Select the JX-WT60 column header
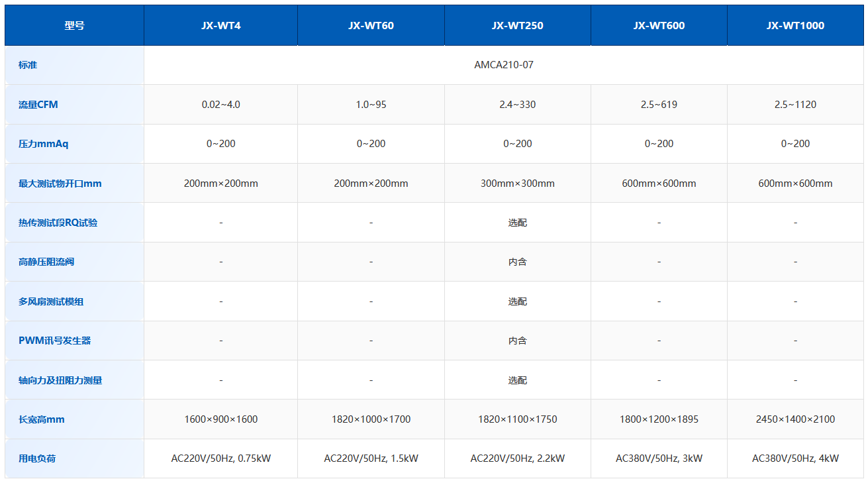The image size is (868, 483). tap(371, 26)
